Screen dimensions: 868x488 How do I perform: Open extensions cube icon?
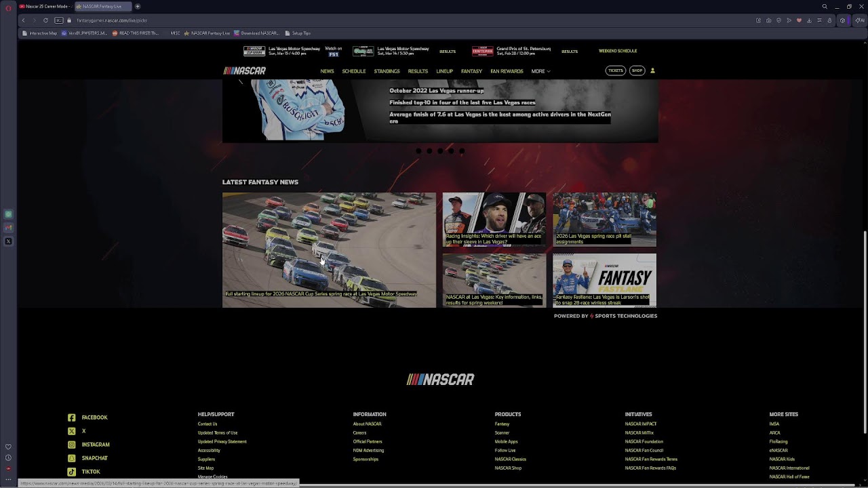(x=842, y=20)
